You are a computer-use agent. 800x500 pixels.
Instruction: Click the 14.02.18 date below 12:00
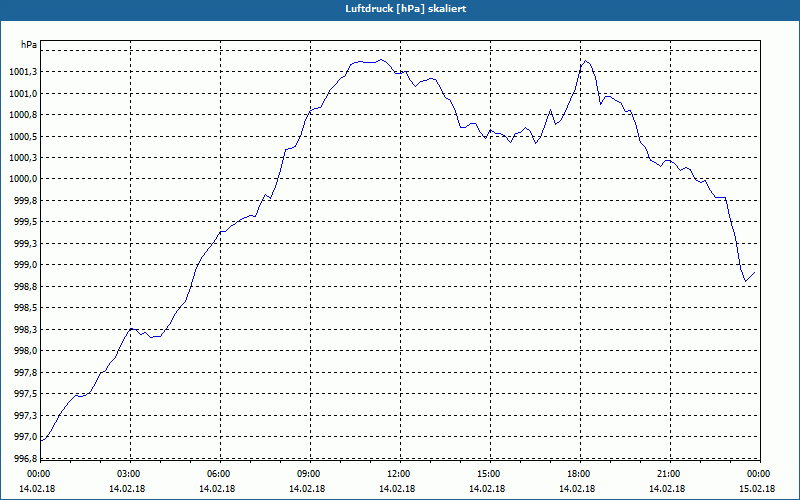pyautogui.click(x=398, y=489)
